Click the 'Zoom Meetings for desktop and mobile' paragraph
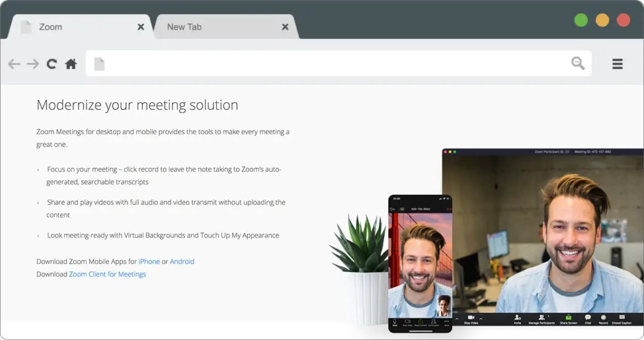644x340 pixels. pyautogui.click(x=163, y=138)
